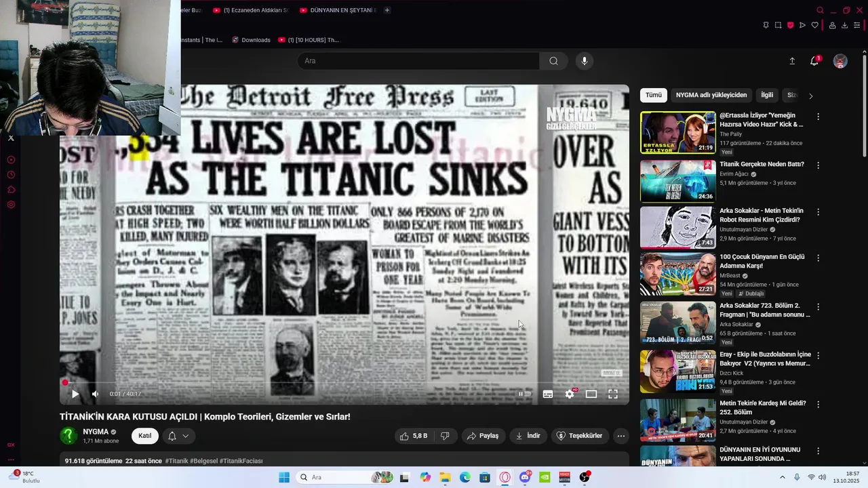Screen dimensions: 868x488
Task: Open X Twitter in browser sidebar
Action: [11, 138]
